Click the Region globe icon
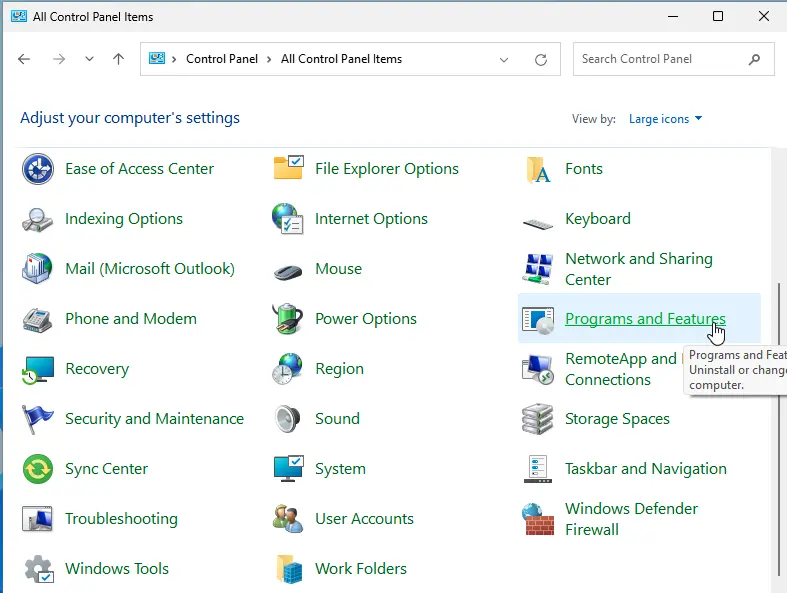This screenshot has height=593, width=787. (x=288, y=369)
